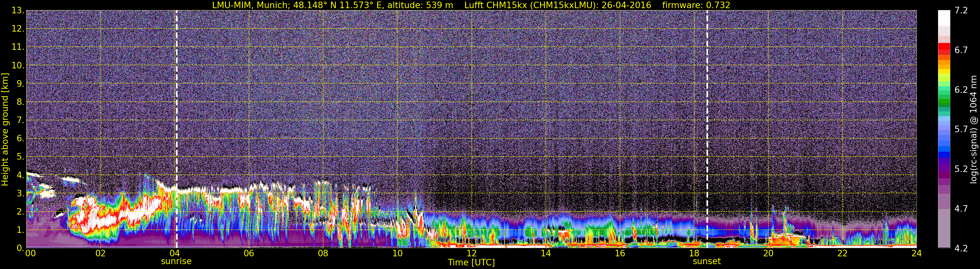
Task: Click the white dashed sunset line
Action: click(707, 129)
